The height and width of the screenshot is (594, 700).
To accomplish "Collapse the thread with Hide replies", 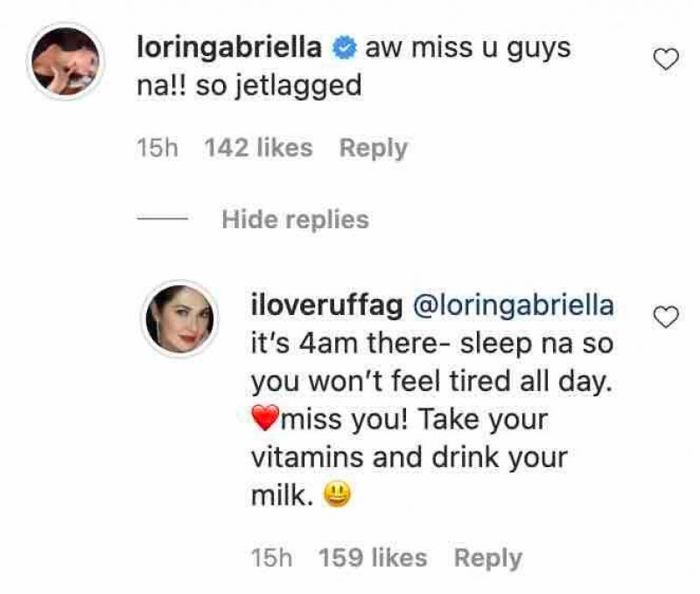I will pyautogui.click(x=293, y=219).
